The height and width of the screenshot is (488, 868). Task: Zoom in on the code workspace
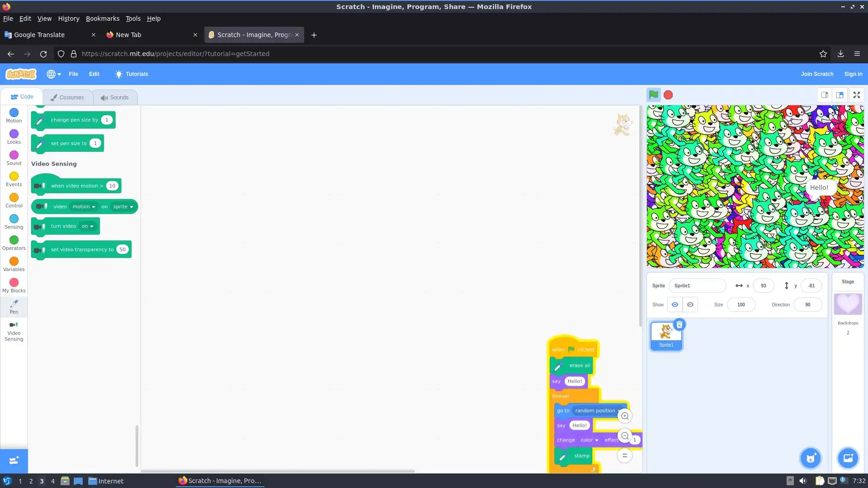(625, 416)
